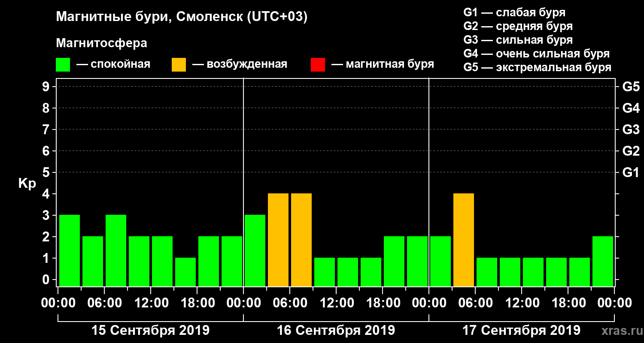The width and height of the screenshot is (644, 343).
Task: Select the 18:00–21:00 bar on 16 September
Action: pyautogui.click(x=394, y=261)
